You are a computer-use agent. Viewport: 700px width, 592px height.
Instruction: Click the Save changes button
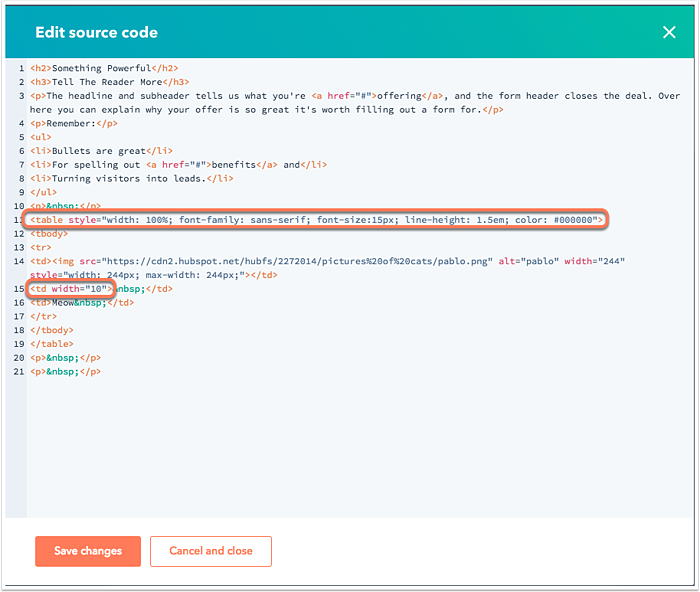88,551
